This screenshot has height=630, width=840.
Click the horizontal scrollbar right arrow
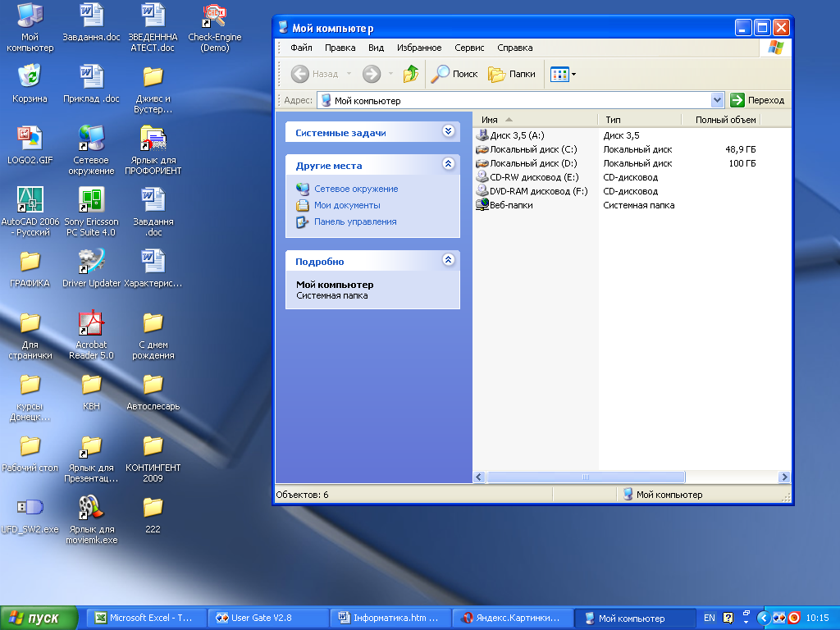(784, 477)
